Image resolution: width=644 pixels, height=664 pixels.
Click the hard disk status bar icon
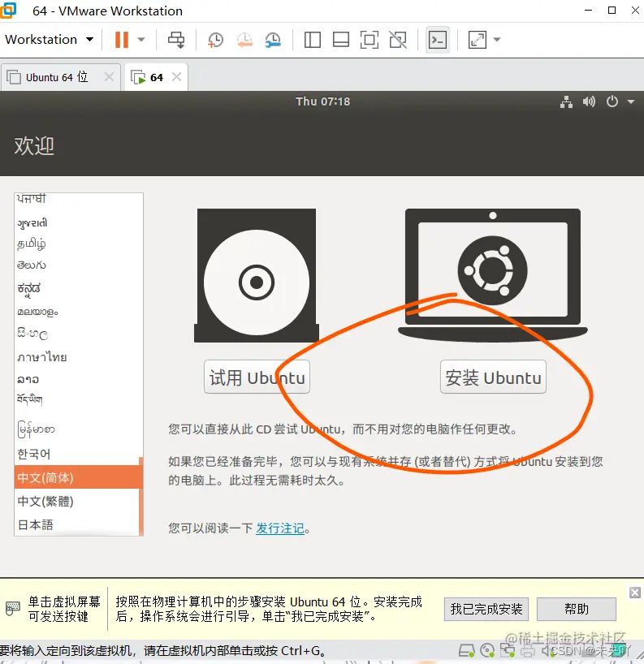(x=466, y=650)
